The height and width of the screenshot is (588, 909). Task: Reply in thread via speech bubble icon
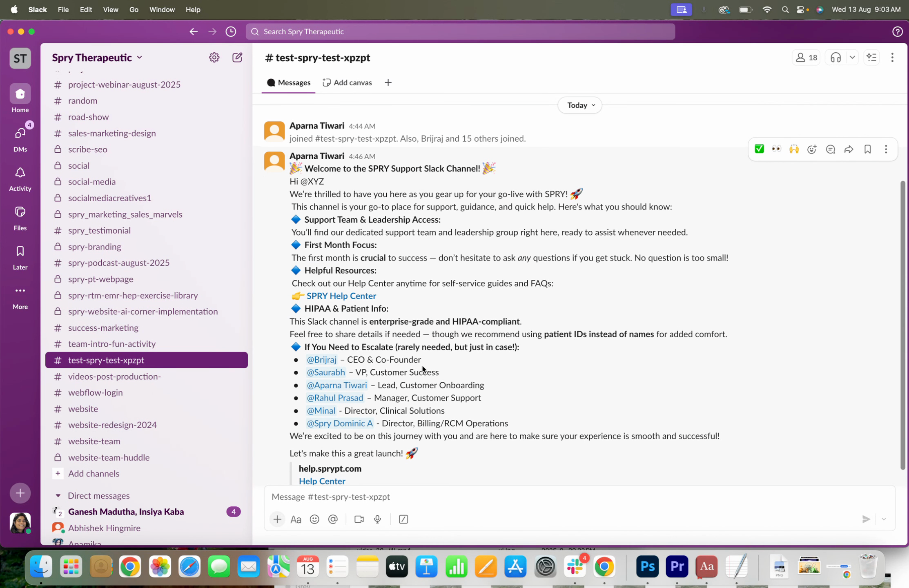point(830,149)
